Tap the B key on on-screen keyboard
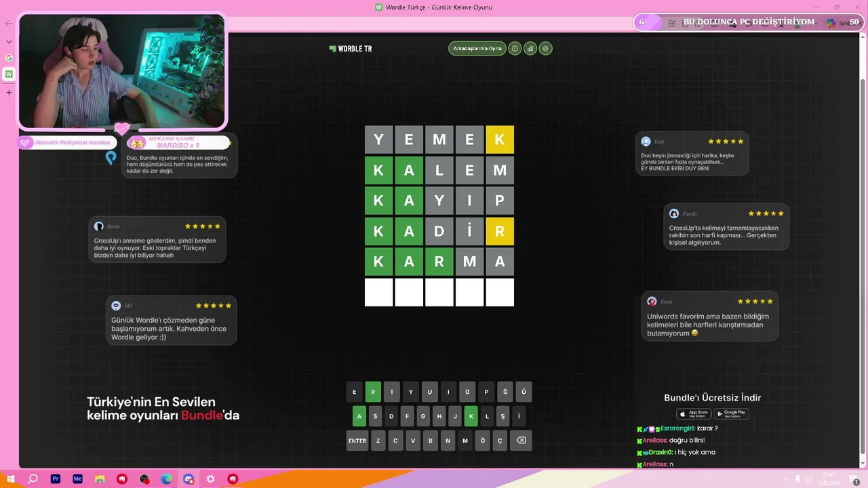 coord(431,441)
